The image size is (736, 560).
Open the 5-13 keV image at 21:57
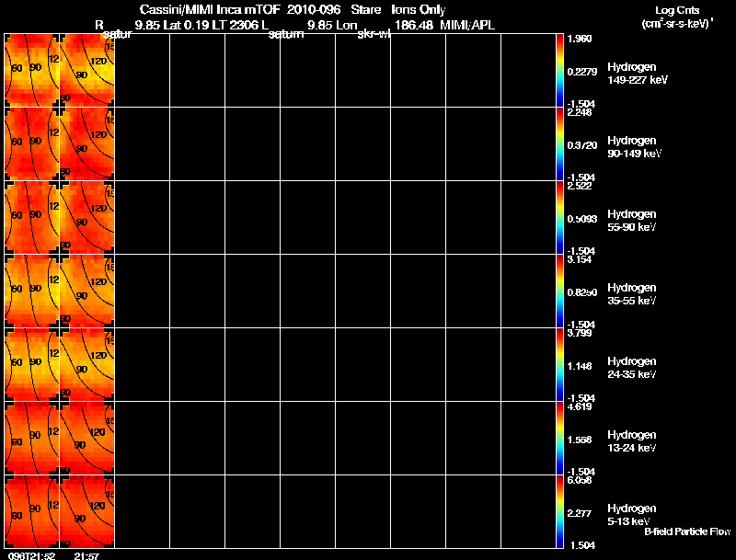[86, 511]
